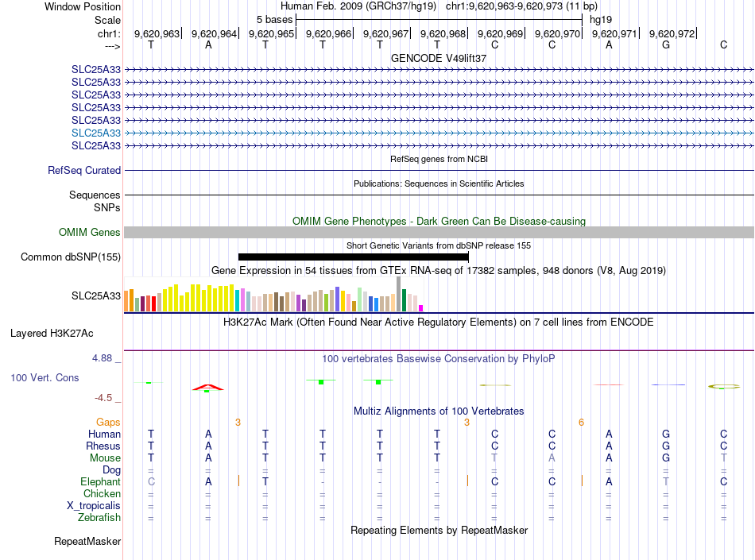Click position label 9,620,968 in the ruler
Image resolution: width=755 pixels, height=560 pixels.
[443, 33]
